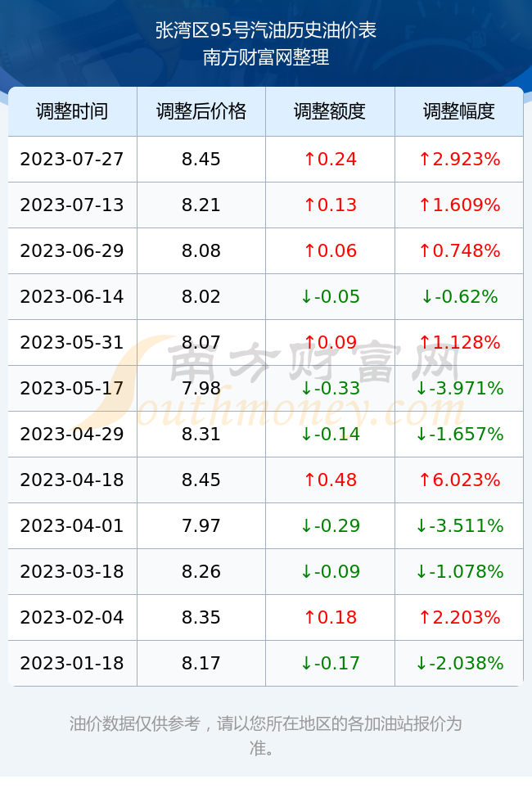Select the 2023-01-18 date cell
This screenshot has height=802, width=532.
click(72, 664)
